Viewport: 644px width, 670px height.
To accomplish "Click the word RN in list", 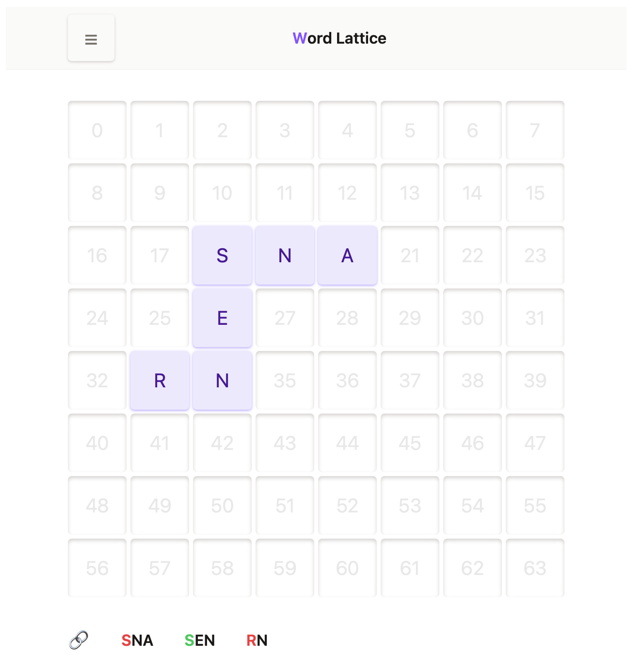I will pos(257,640).
